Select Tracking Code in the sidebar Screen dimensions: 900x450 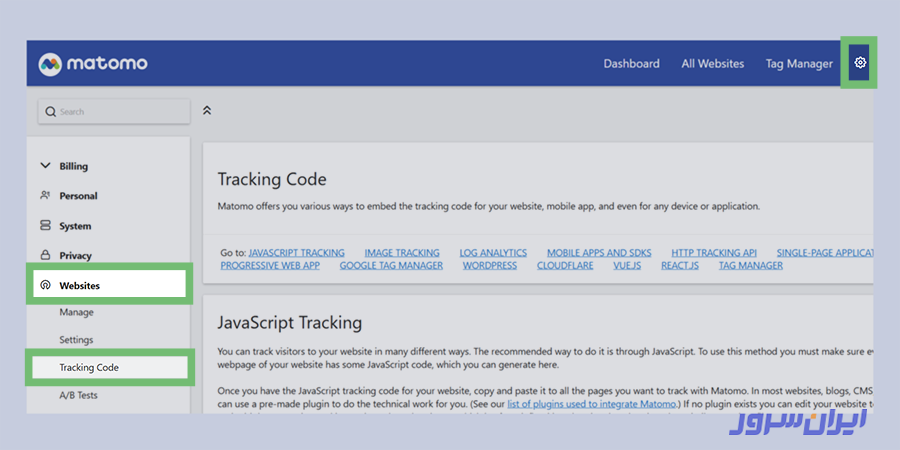coord(89,368)
